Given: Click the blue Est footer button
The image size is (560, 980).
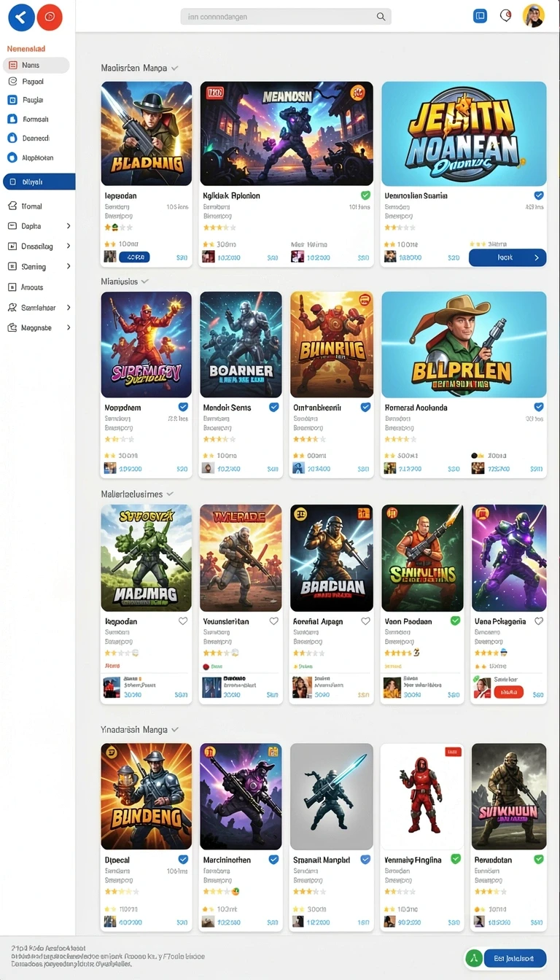Looking at the screenshot, I should click(513, 958).
